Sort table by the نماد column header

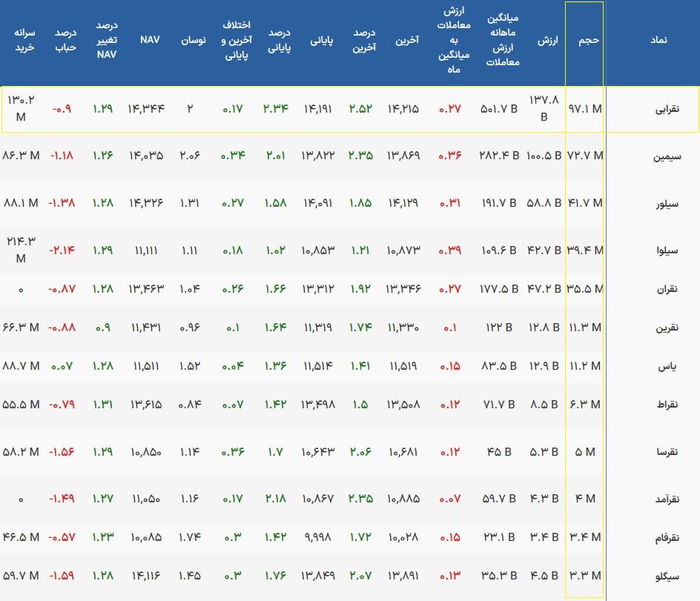[x=658, y=40]
